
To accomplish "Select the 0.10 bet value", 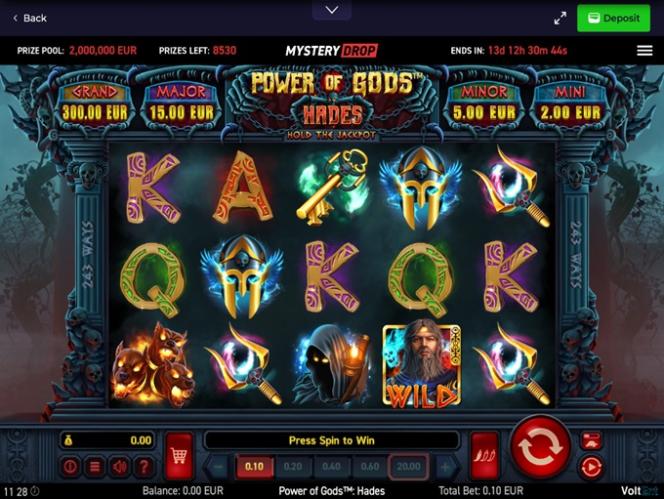I will coord(255,466).
